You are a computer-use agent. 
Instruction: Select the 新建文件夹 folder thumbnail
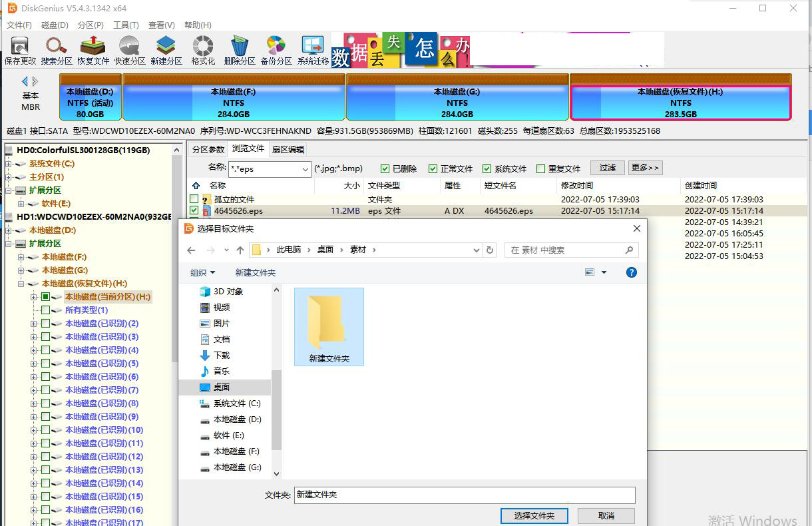pos(329,327)
